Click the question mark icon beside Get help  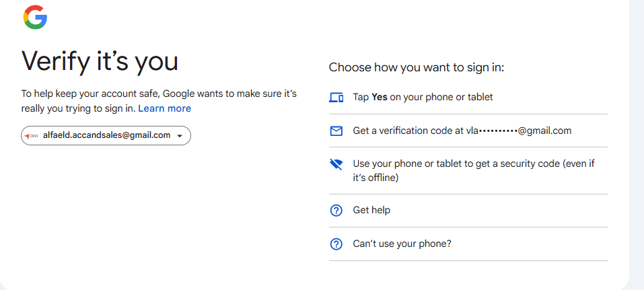click(336, 211)
